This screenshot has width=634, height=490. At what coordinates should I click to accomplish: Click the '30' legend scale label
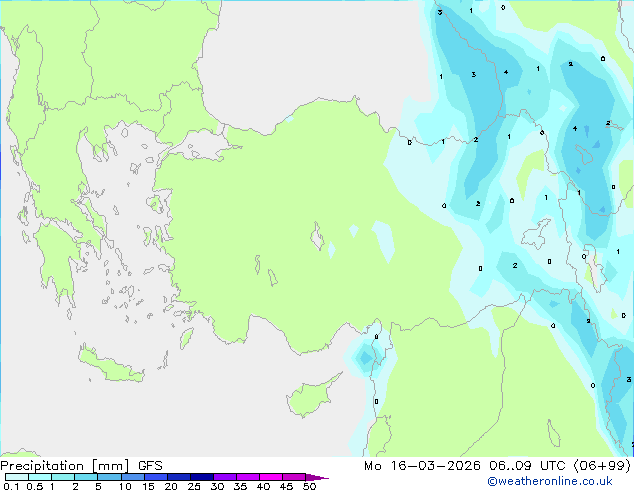(x=218, y=486)
